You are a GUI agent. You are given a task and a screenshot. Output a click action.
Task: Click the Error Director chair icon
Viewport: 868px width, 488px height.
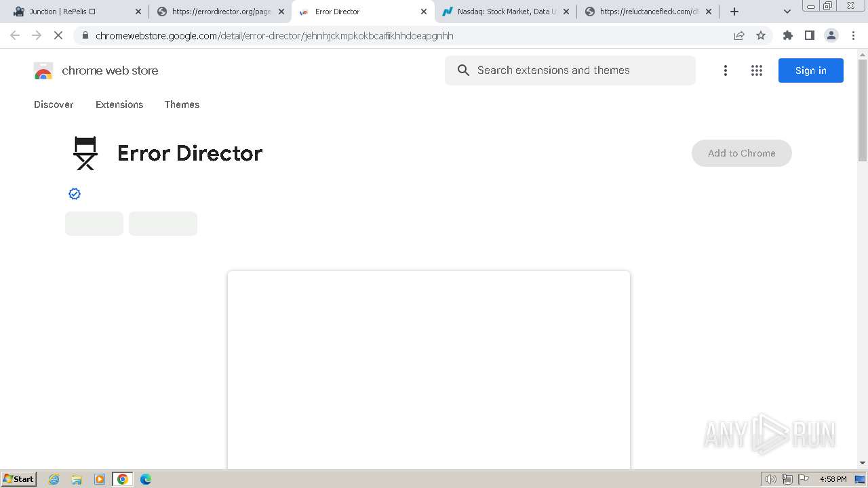click(85, 153)
